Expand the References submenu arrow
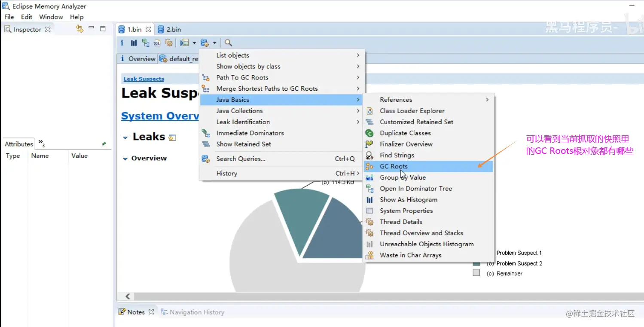644x327 pixels. click(x=487, y=100)
